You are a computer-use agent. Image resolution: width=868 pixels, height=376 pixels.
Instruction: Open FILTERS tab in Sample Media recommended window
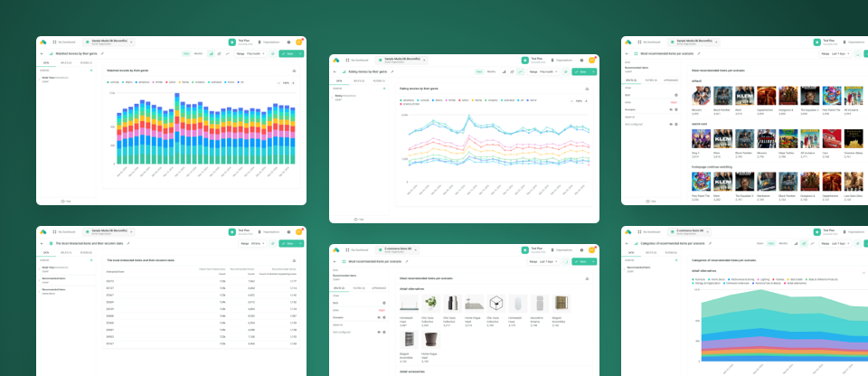652,80
